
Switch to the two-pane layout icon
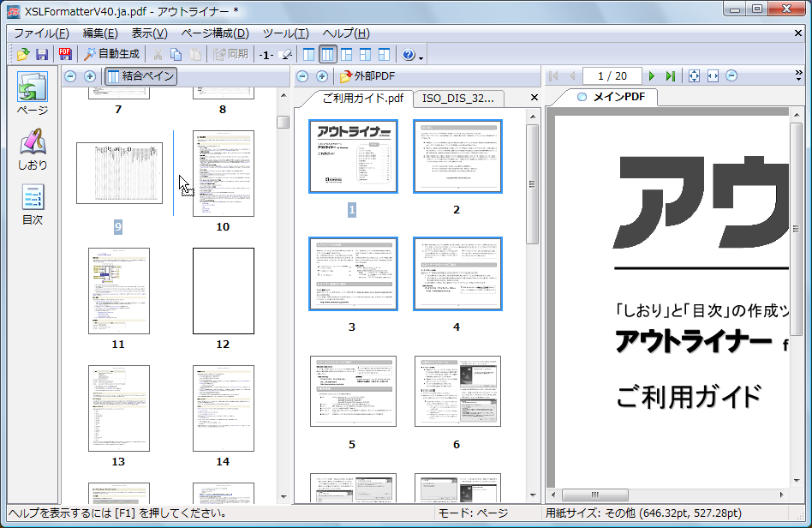[x=308, y=54]
